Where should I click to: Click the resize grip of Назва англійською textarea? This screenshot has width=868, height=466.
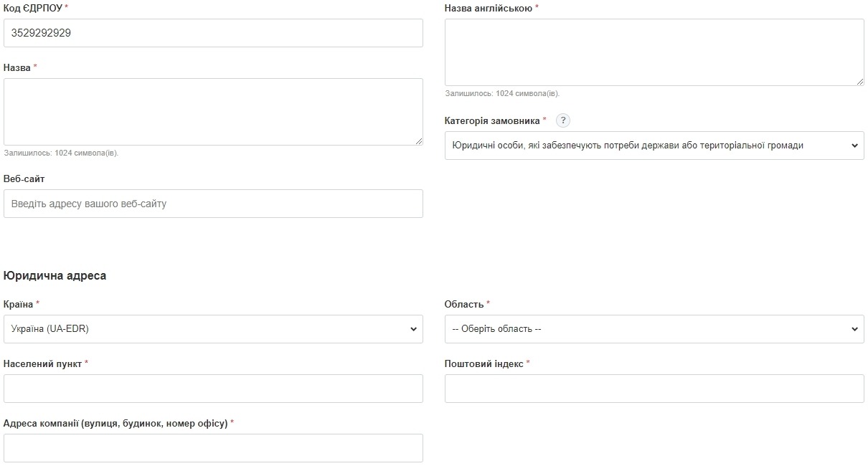point(859,82)
